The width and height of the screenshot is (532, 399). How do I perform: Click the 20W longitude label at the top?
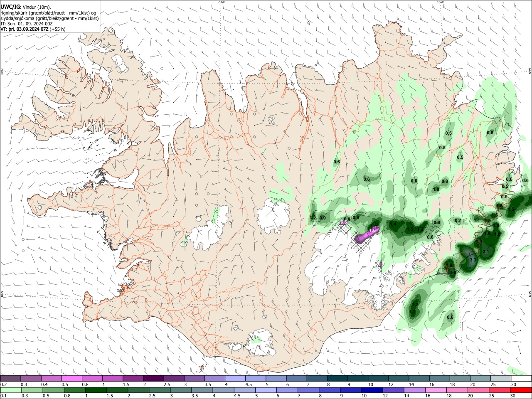click(221, 2)
